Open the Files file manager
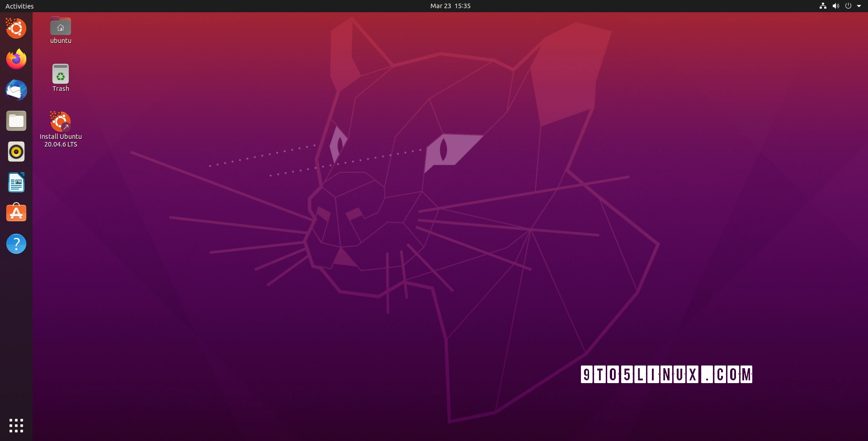Image resolution: width=868 pixels, height=441 pixels. click(x=16, y=121)
